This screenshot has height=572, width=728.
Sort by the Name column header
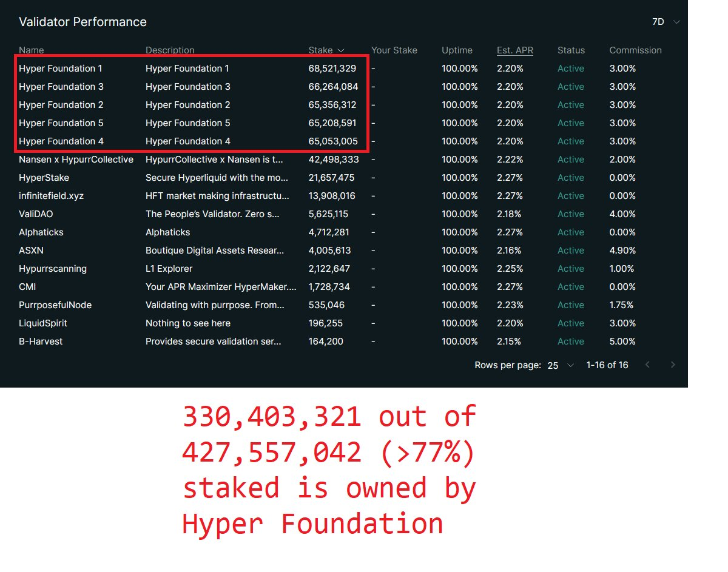31,50
